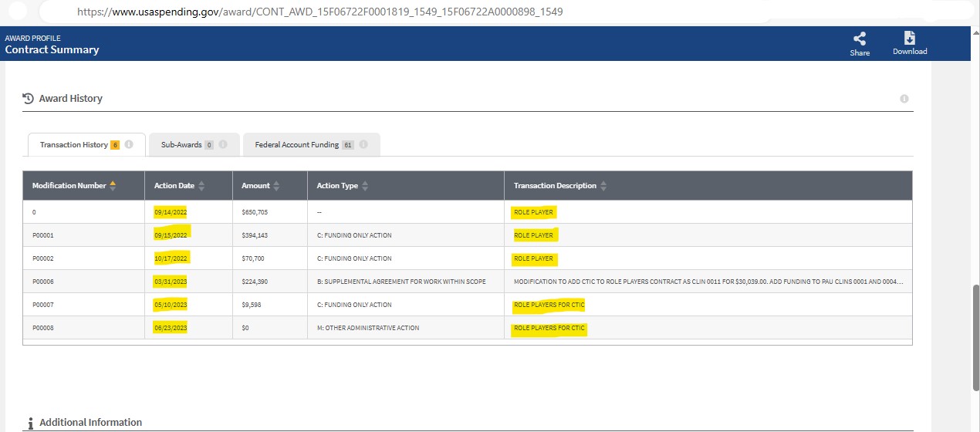
Task: Click the Contract Summary heading
Action: pyautogui.click(x=52, y=49)
